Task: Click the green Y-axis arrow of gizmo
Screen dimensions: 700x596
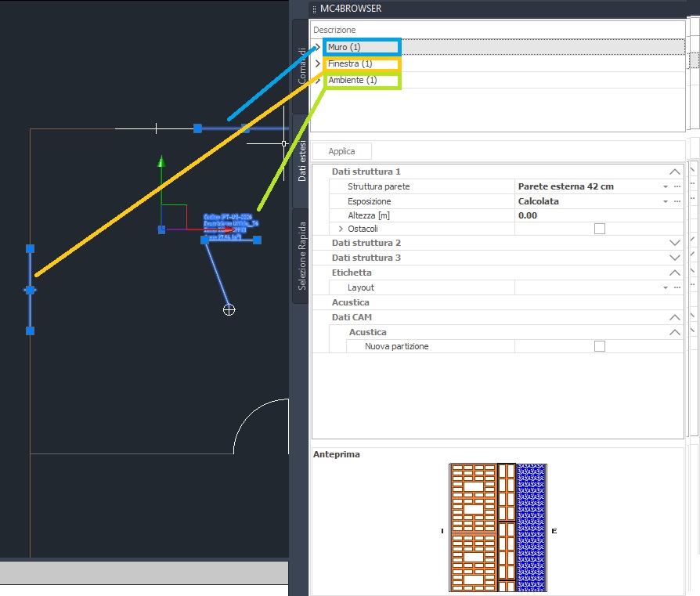Action: [x=161, y=162]
